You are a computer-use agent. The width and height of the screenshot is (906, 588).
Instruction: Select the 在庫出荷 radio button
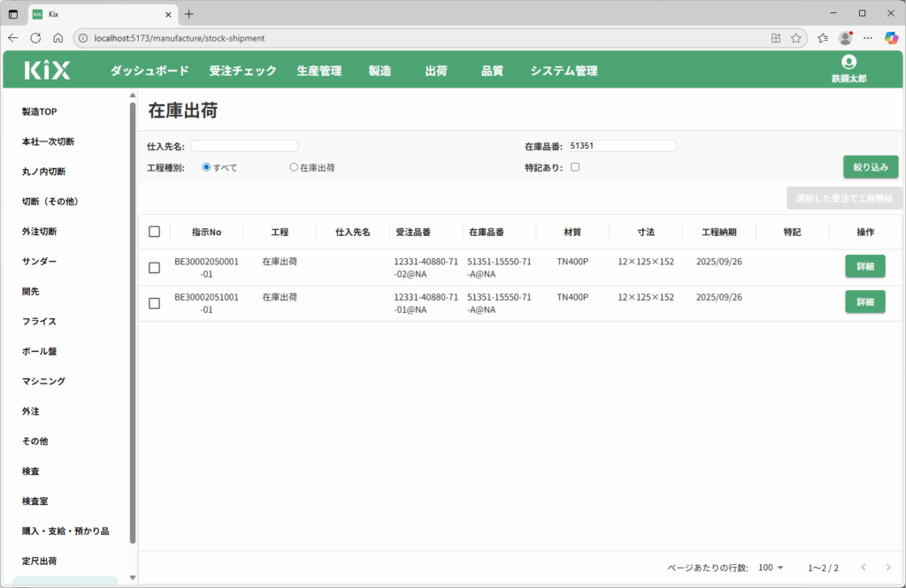[x=294, y=167]
